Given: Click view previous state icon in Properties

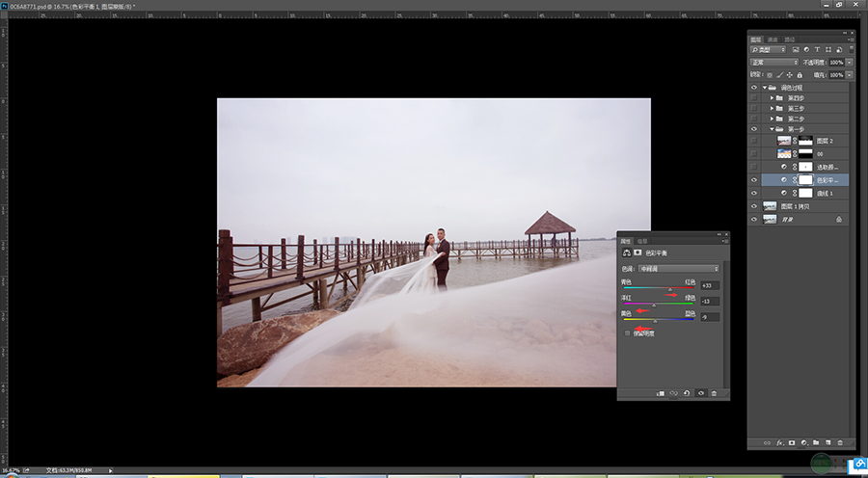Looking at the screenshot, I should [x=674, y=393].
